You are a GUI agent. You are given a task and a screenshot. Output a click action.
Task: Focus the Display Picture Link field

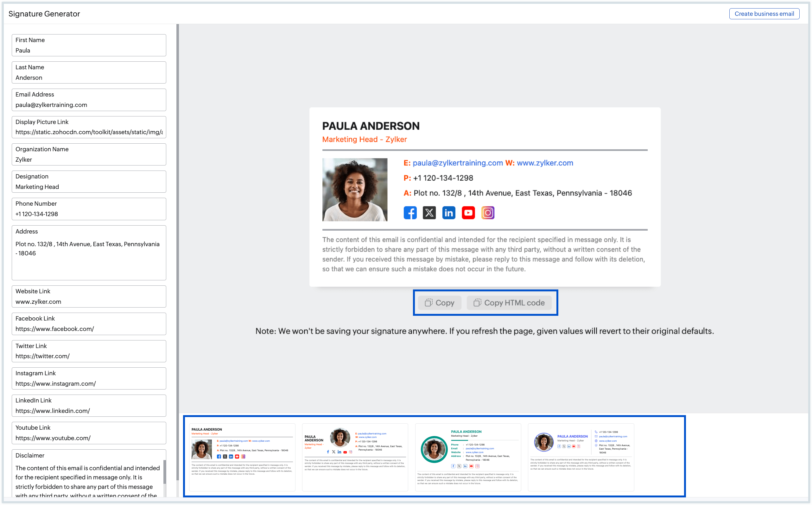point(89,132)
